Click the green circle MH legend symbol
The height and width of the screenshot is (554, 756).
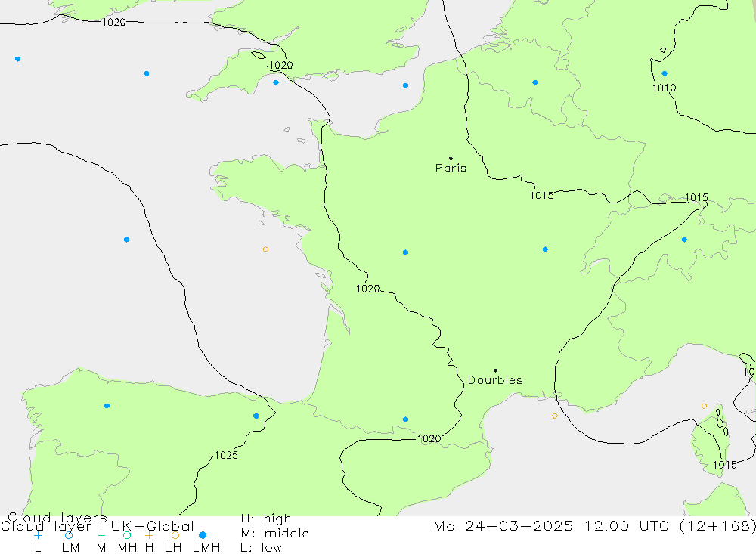(127, 535)
